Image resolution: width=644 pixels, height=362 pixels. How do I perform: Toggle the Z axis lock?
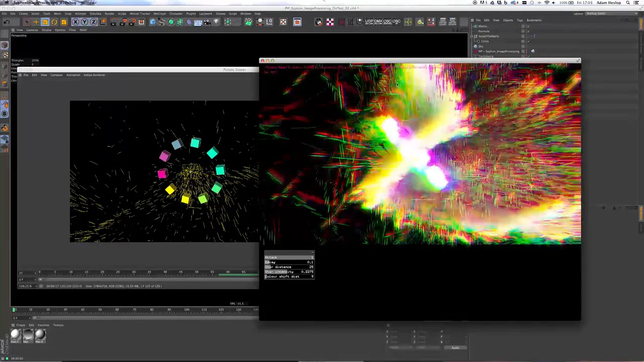click(94, 22)
